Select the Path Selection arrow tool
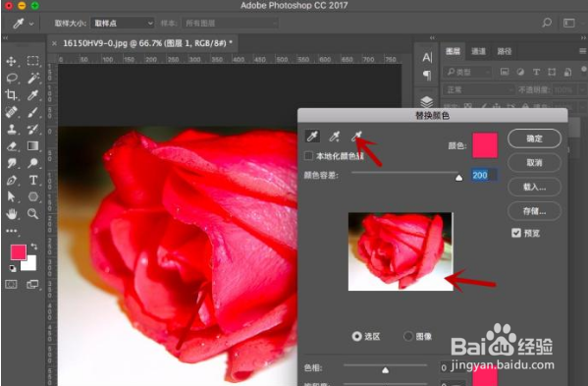Screen dimensions: 588x386 [x=11, y=196]
